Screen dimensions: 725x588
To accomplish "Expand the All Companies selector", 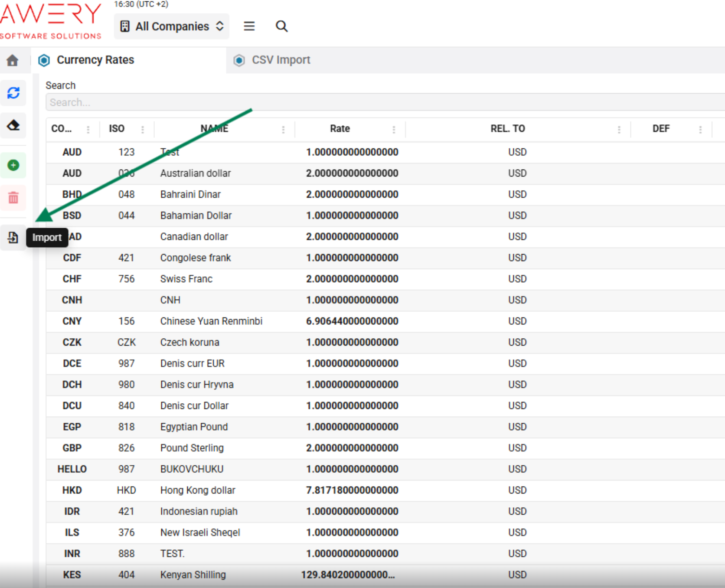I will 172,26.
